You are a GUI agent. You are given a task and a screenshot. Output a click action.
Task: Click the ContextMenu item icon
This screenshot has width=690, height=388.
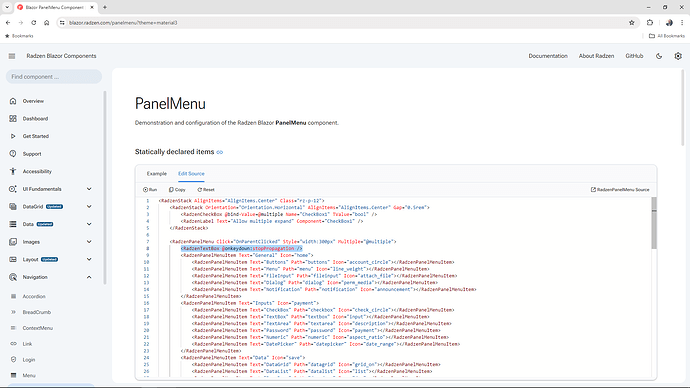[13, 328]
